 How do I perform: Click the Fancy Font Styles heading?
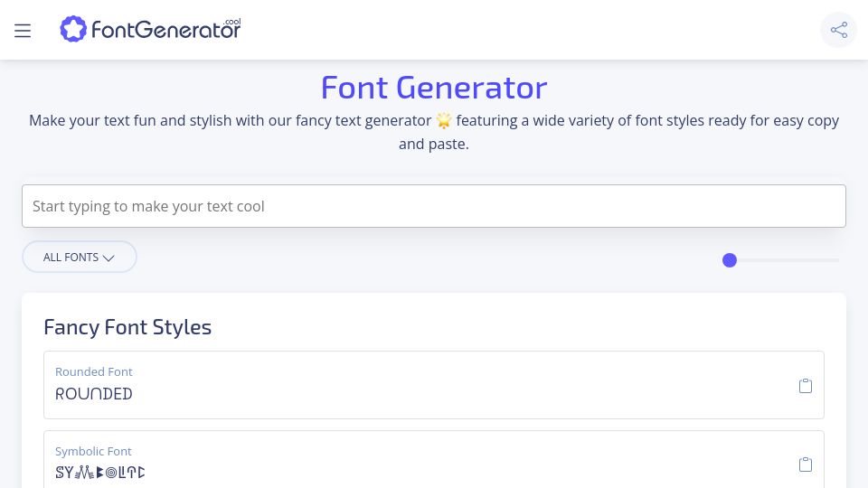point(127,327)
